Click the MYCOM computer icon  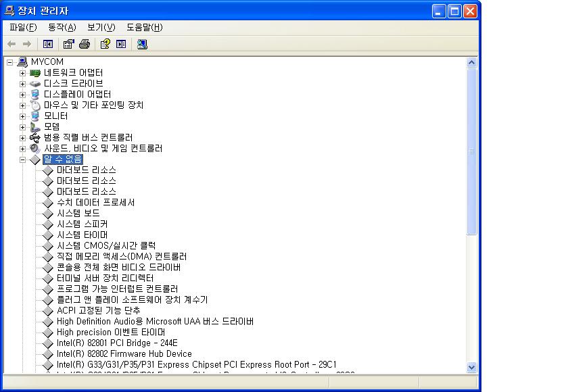point(22,62)
